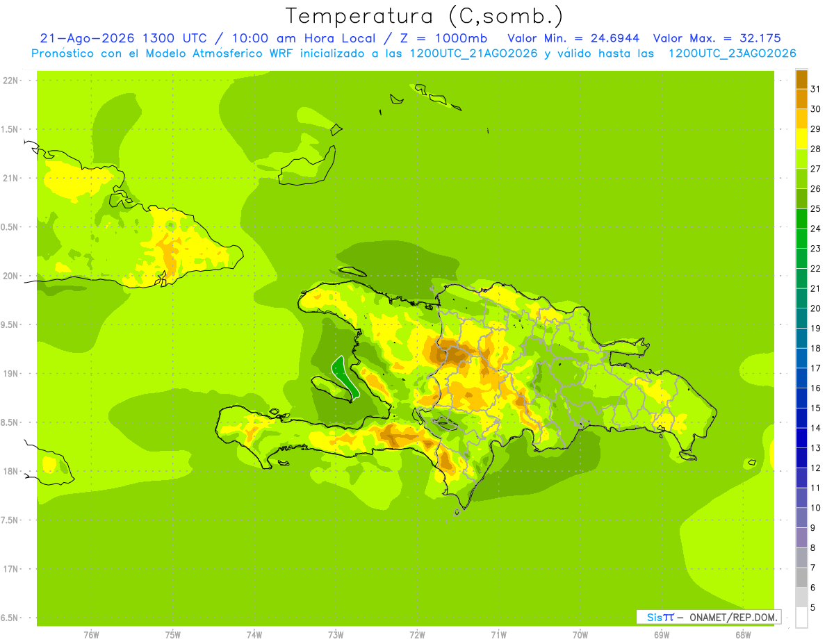The height and width of the screenshot is (644, 834).
Task: Click the '6.5N' latitude label
Action: (x=10, y=618)
